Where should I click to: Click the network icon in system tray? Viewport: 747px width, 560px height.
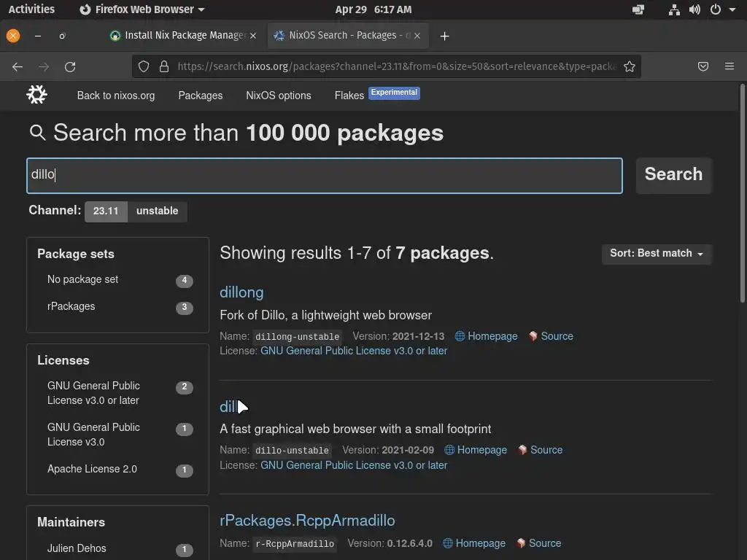coord(674,9)
